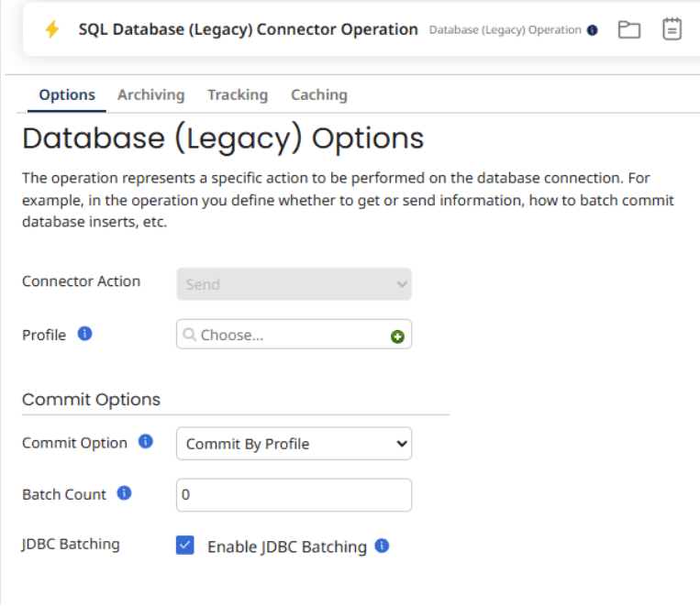Click the SQL Database Connector Operation title
The width and height of the screenshot is (700, 607).
248,29
